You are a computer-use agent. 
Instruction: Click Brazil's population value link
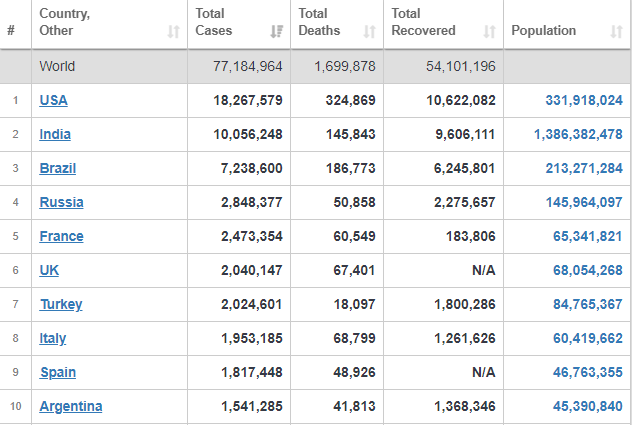tap(584, 168)
